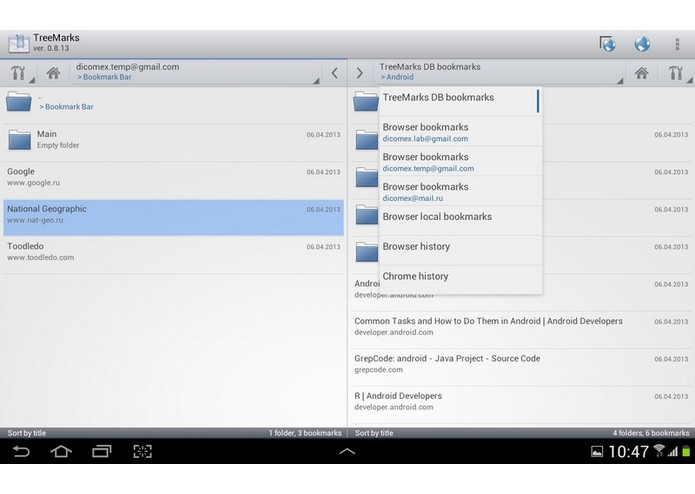Select Browser history option
Viewport: 695px width, 494px height.
461,251
